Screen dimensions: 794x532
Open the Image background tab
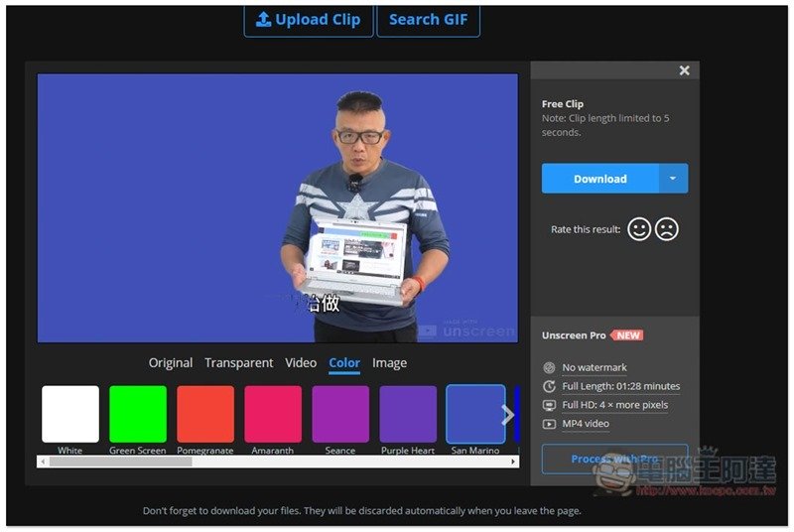click(x=389, y=363)
